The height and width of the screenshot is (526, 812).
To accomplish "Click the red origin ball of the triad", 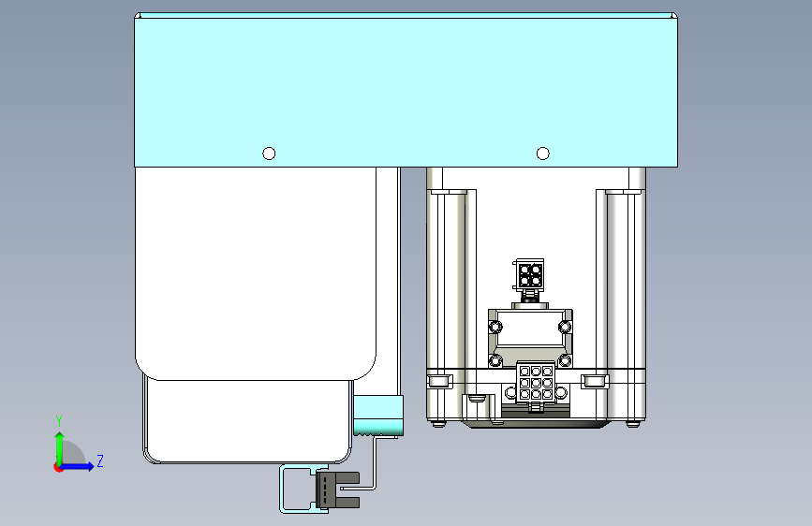I will [58, 467].
